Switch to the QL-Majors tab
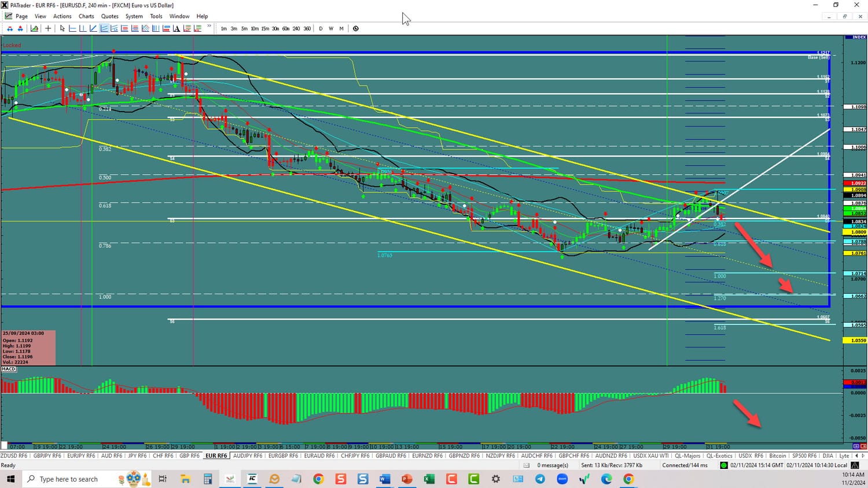This screenshot has width=868, height=488. 687,456
